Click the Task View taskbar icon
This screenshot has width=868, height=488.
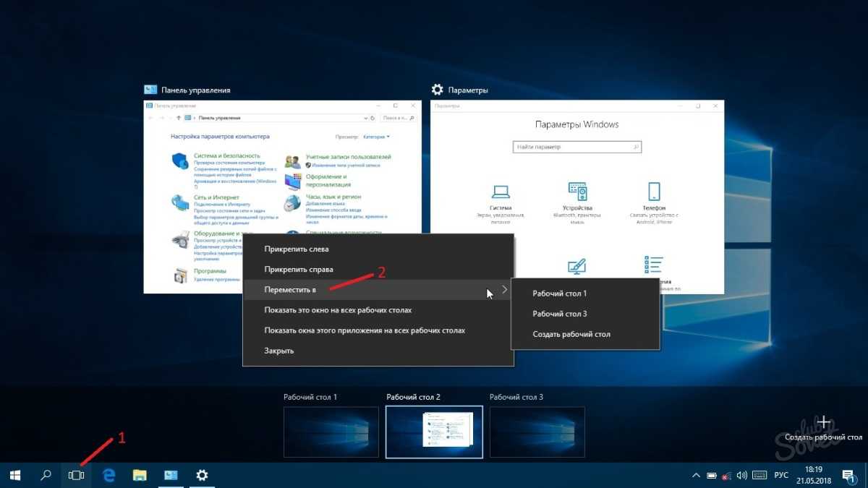pyautogui.click(x=77, y=475)
